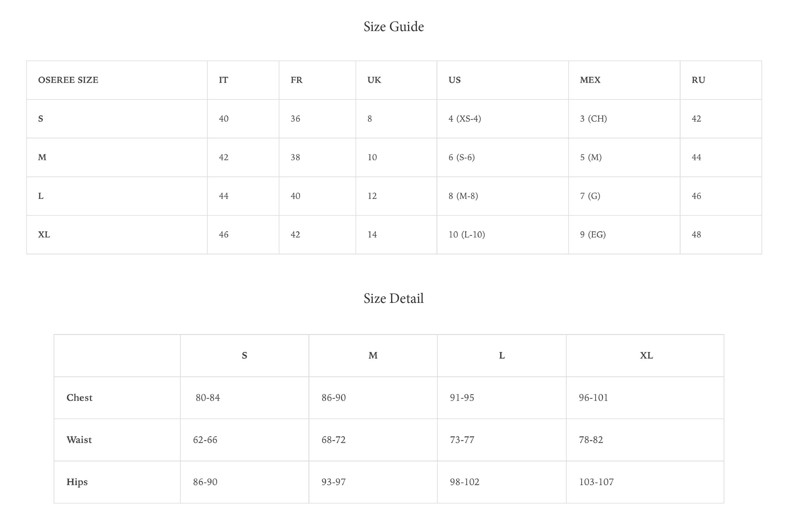This screenshot has height=532, width=797.
Task: Select the XL row label in Size Guide
Action: coord(44,235)
